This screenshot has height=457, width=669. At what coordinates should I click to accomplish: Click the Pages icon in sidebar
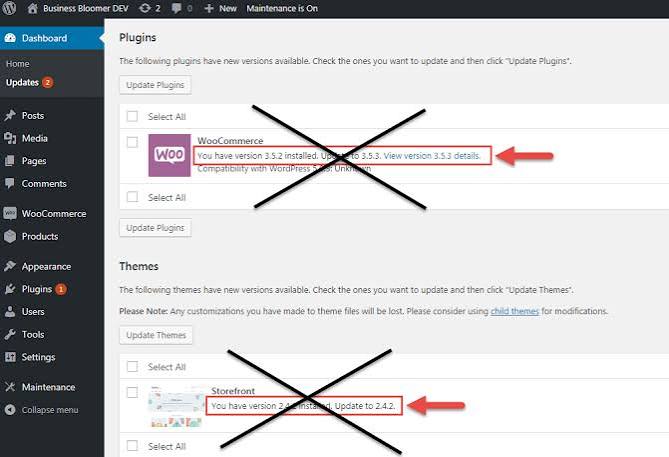(10, 161)
